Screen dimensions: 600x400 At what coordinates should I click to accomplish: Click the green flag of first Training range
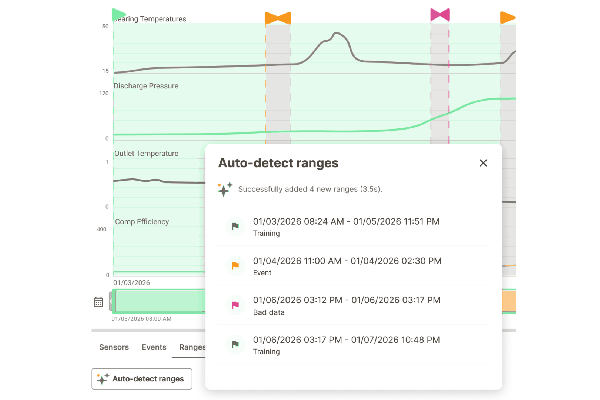(235, 226)
